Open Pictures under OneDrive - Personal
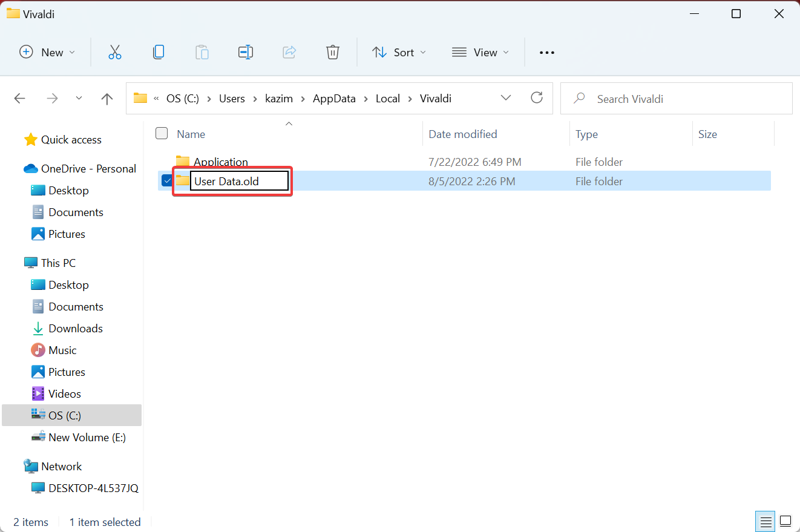Viewport: 800px width, 532px height. pyautogui.click(x=67, y=234)
